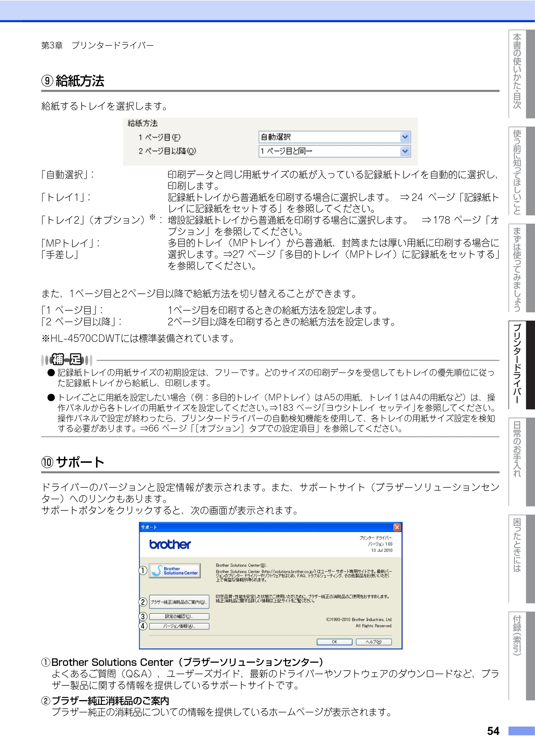Open the 本書の使いかた・目次 side tab
535x756 pixels.
522,74
